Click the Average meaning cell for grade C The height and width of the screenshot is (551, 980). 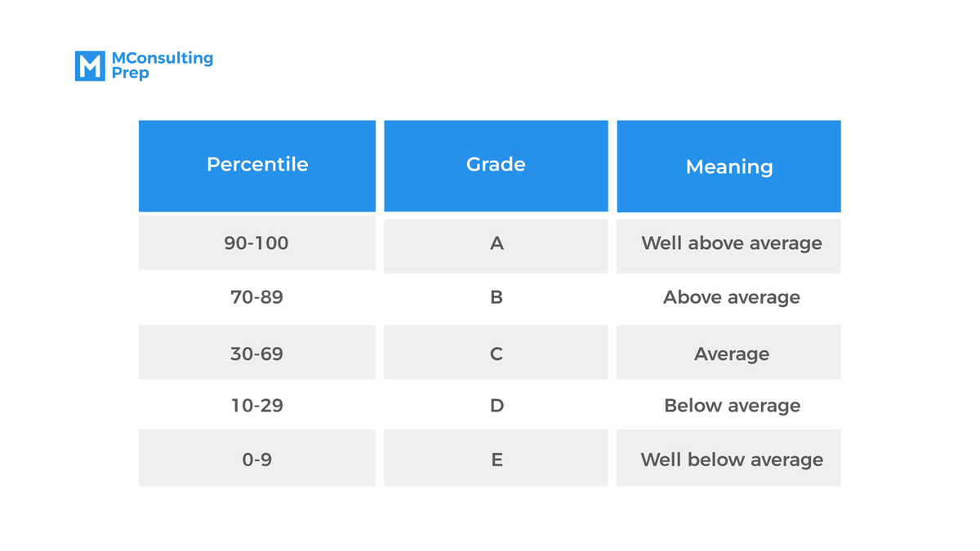click(731, 353)
